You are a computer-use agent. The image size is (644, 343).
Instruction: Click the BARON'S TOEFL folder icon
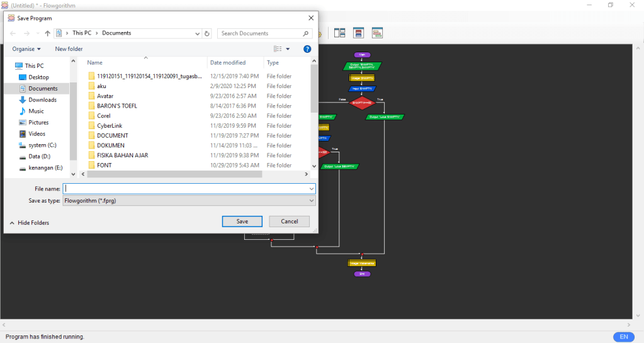[91, 106]
